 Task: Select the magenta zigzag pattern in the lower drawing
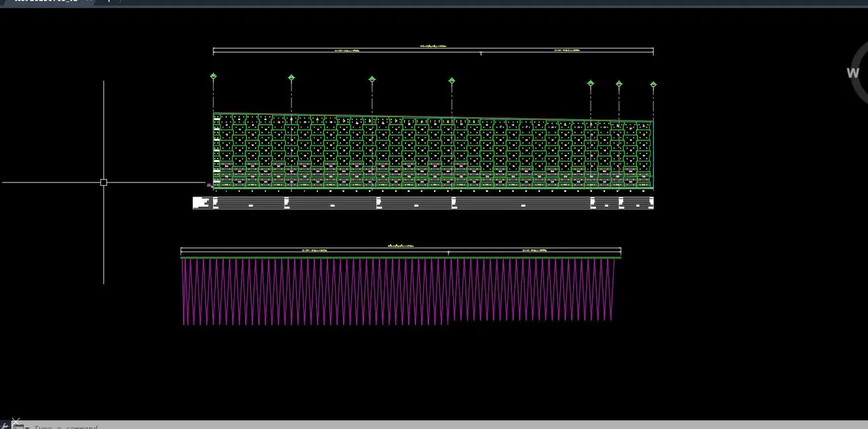398,291
